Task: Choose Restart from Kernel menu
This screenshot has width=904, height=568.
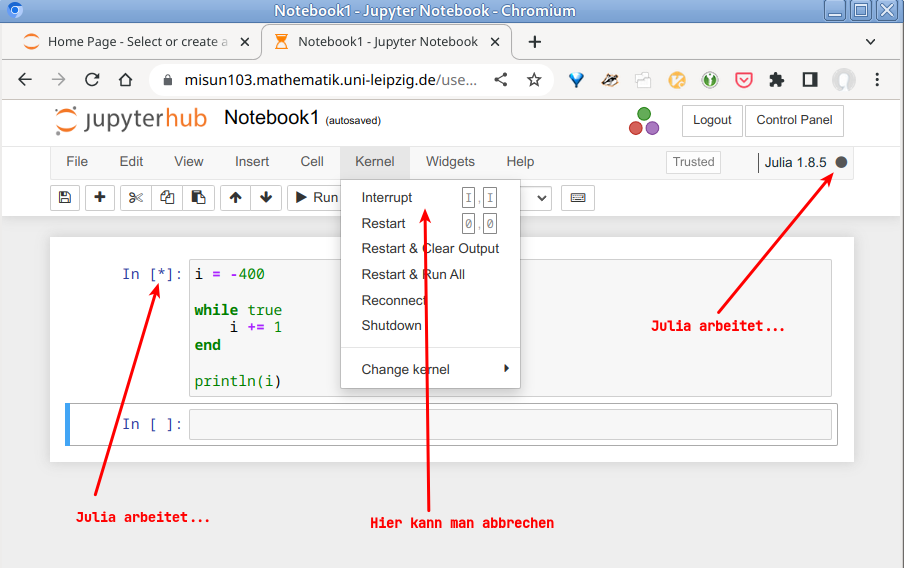Action: point(430,223)
